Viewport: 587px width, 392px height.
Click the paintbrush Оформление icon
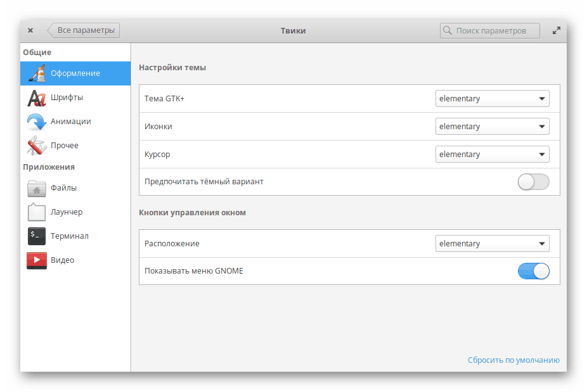(x=37, y=73)
